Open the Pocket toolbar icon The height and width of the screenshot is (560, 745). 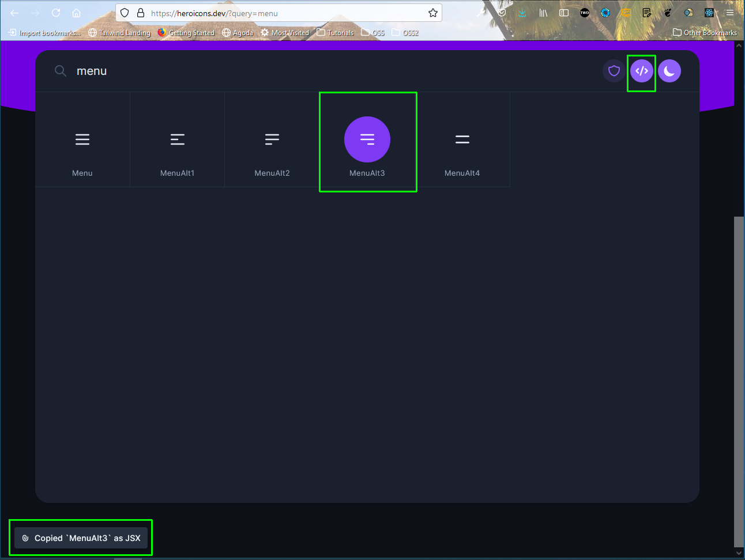502,13
